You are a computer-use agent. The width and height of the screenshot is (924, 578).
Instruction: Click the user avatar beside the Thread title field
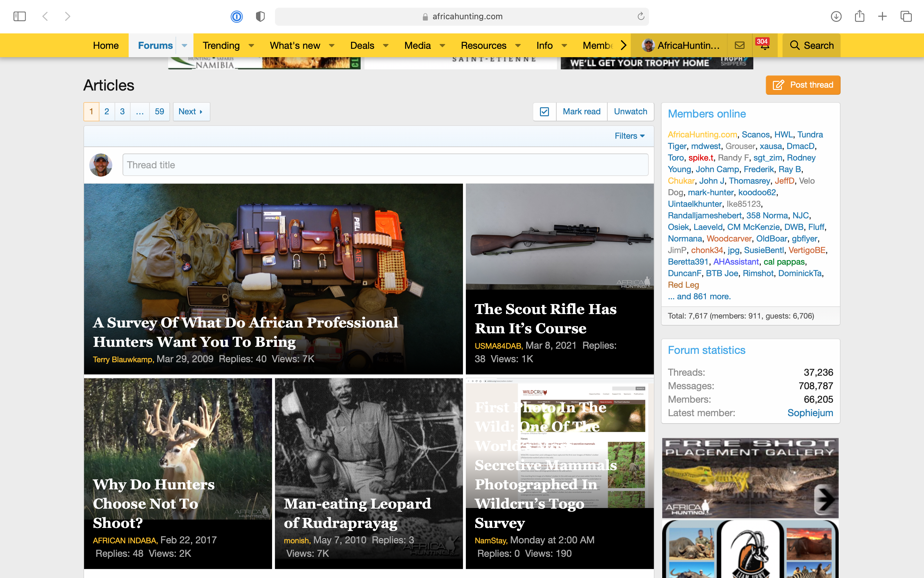pyautogui.click(x=101, y=165)
